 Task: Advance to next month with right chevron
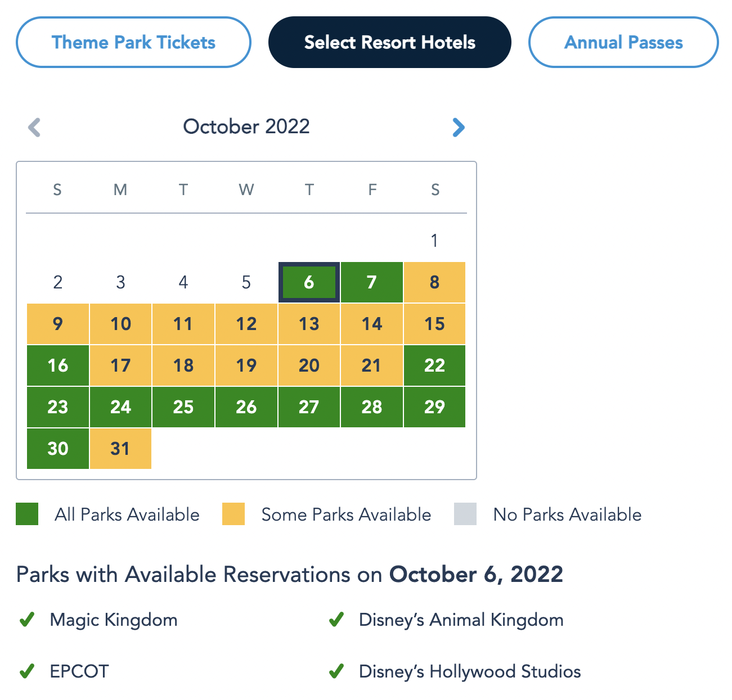pos(459,128)
